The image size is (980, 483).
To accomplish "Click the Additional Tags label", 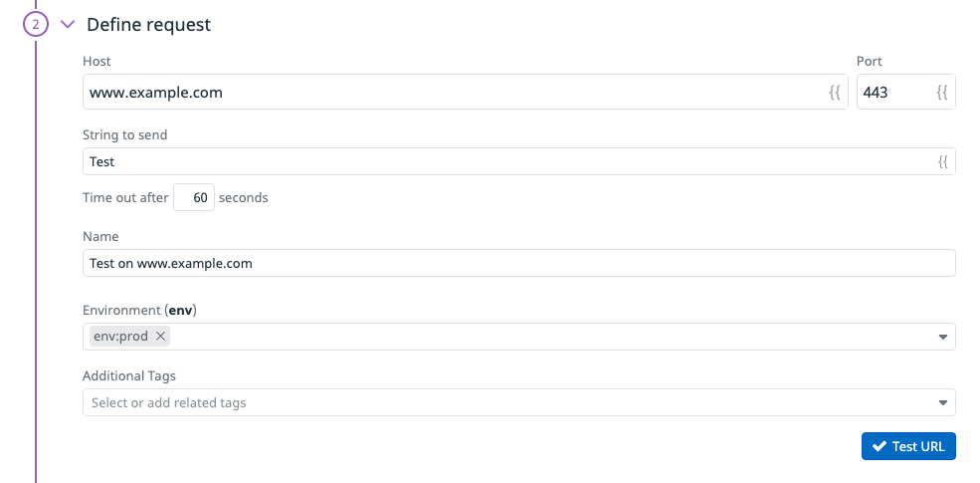I will click(x=129, y=376).
